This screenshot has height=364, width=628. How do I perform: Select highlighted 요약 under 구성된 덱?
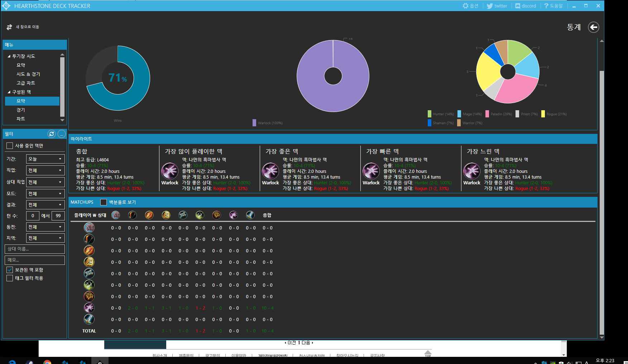coord(32,101)
